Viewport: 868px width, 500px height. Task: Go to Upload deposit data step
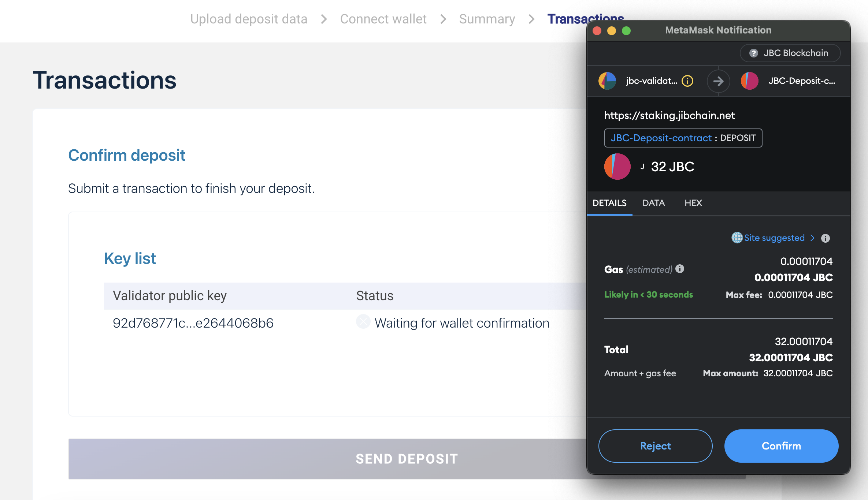pos(249,19)
